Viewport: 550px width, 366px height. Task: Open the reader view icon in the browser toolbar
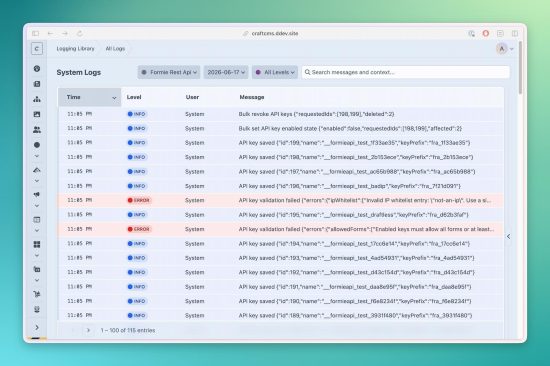pyautogui.click(x=501, y=33)
